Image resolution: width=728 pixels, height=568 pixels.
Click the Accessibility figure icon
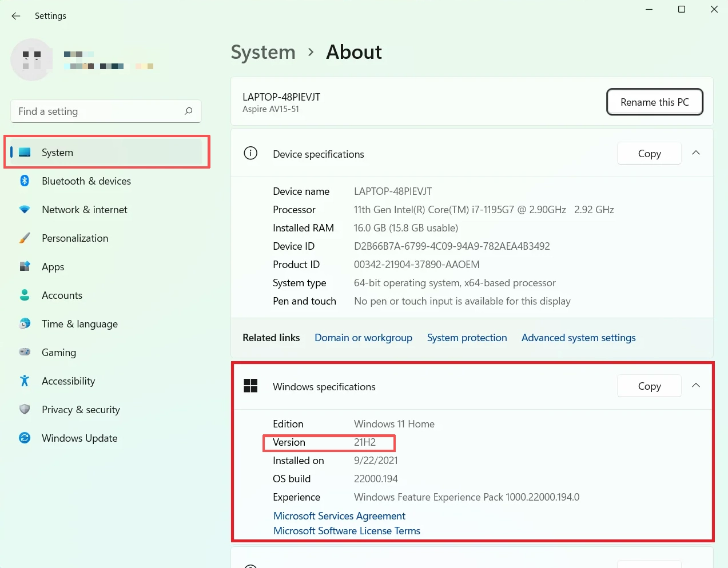pos(25,381)
